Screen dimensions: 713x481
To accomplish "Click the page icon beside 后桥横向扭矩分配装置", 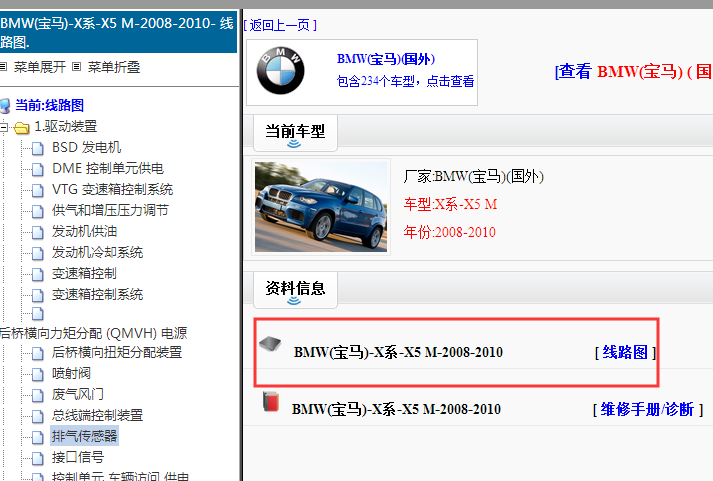I will coord(38,353).
